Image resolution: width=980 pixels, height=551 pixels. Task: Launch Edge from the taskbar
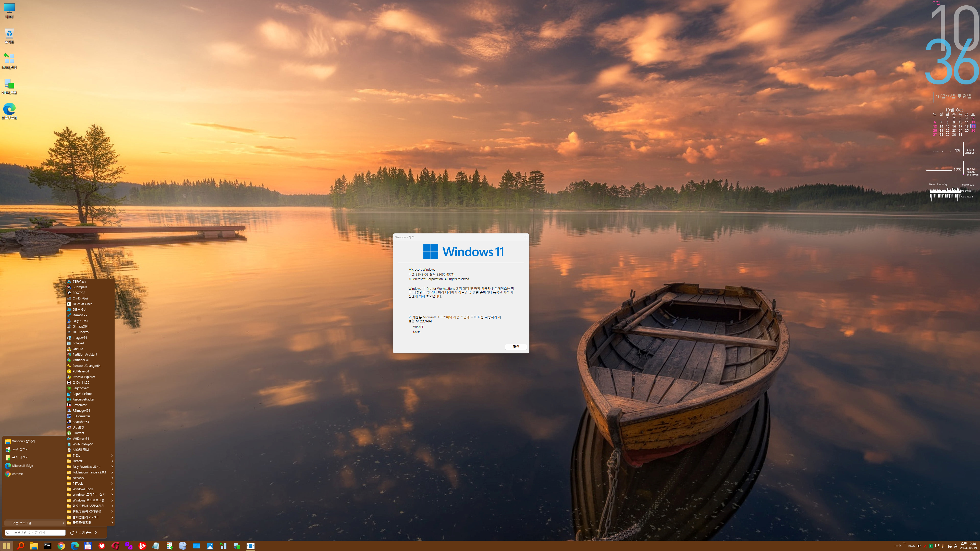(x=75, y=546)
